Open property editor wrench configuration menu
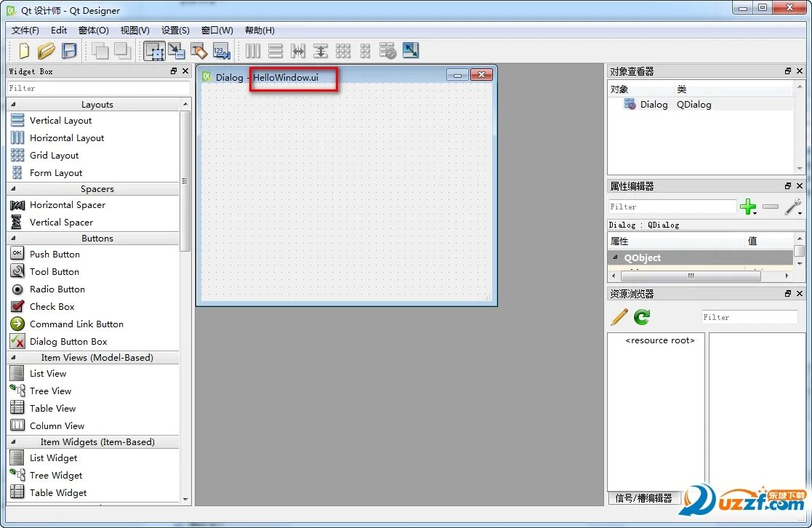This screenshot has width=812, height=528. tap(793, 207)
